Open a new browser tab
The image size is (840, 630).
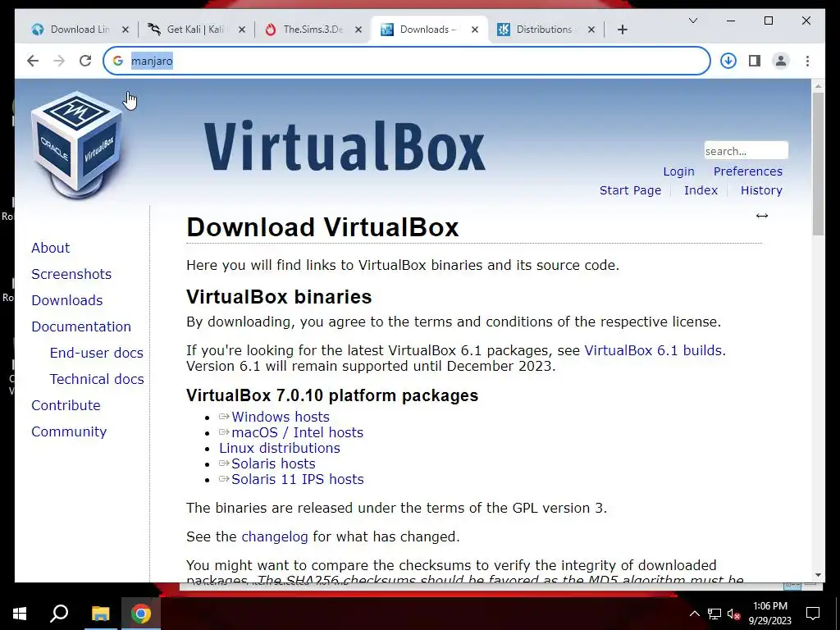(622, 30)
